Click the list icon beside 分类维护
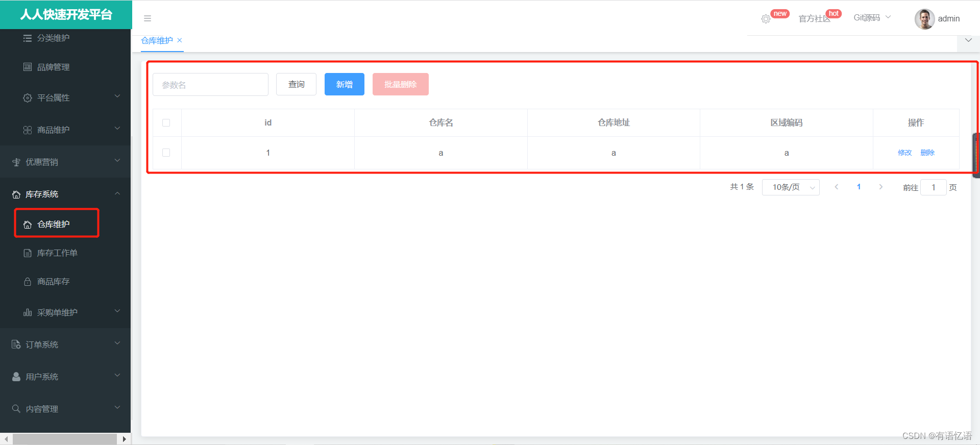The height and width of the screenshot is (445, 980). 28,38
